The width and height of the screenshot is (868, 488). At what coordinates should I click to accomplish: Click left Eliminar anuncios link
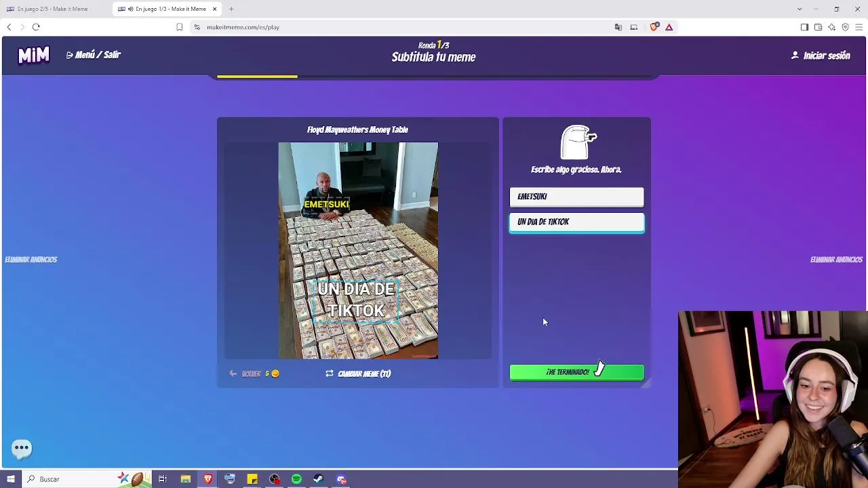pyautogui.click(x=31, y=260)
